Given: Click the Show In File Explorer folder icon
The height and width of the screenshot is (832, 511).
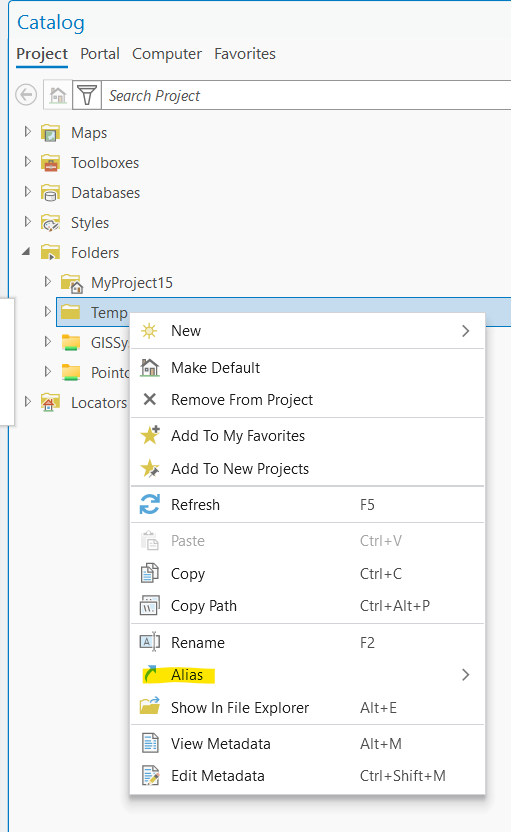Looking at the screenshot, I should click(150, 707).
